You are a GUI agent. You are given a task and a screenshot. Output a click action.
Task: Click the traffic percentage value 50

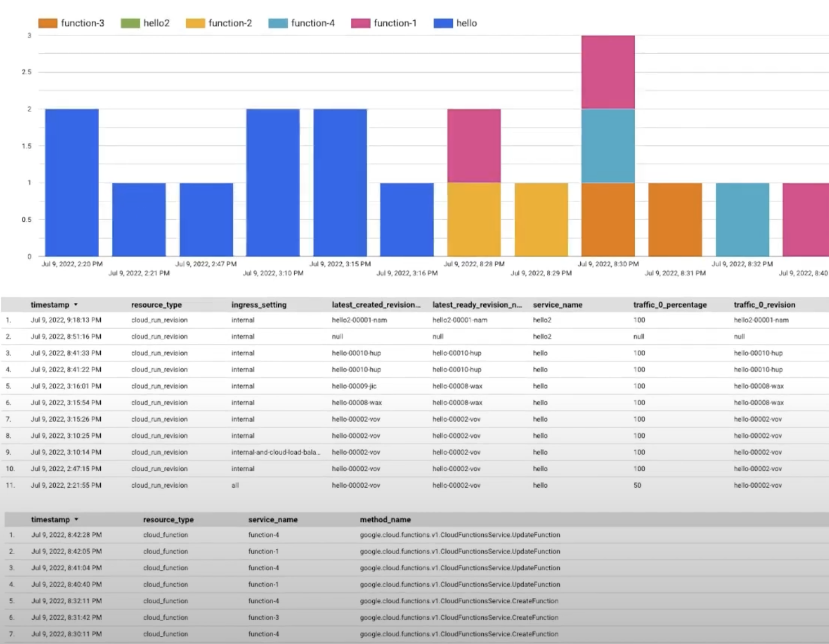click(637, 485)
